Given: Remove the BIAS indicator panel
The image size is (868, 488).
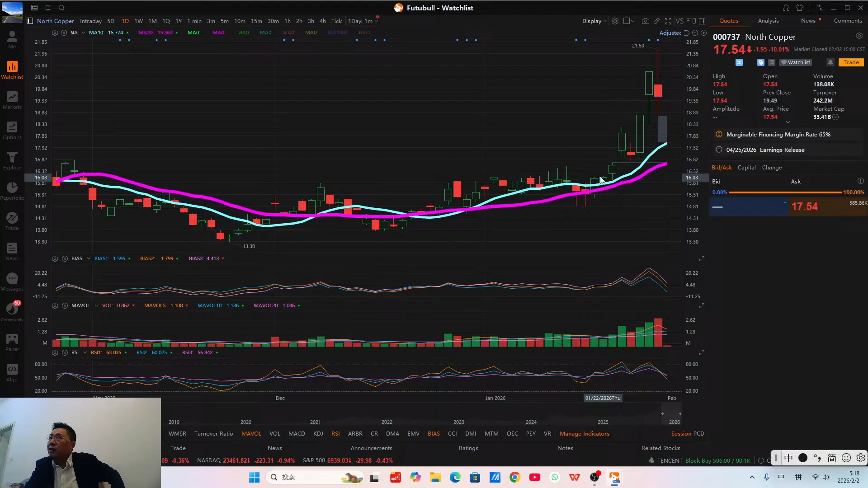Looking at the screenshot, I should coord(65,258).
